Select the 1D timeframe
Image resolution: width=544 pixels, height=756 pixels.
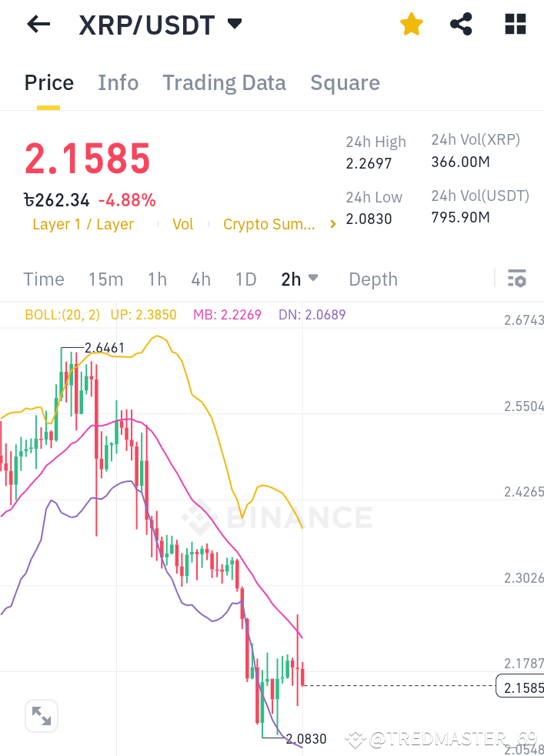coord(245,279)
